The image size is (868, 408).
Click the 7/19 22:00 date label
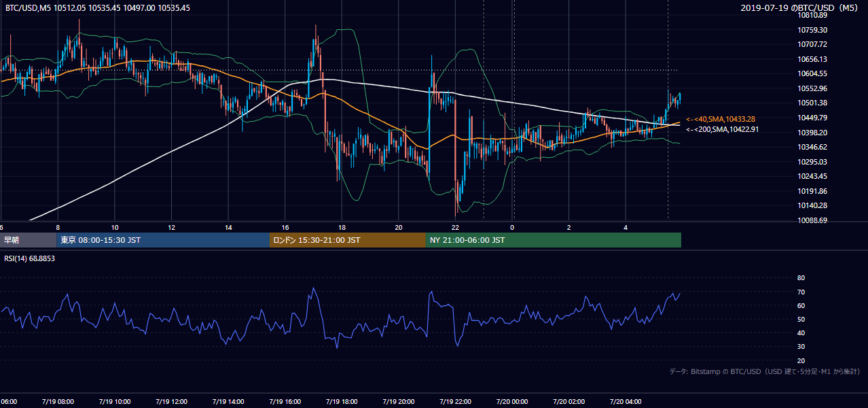(x=455, y=402)
